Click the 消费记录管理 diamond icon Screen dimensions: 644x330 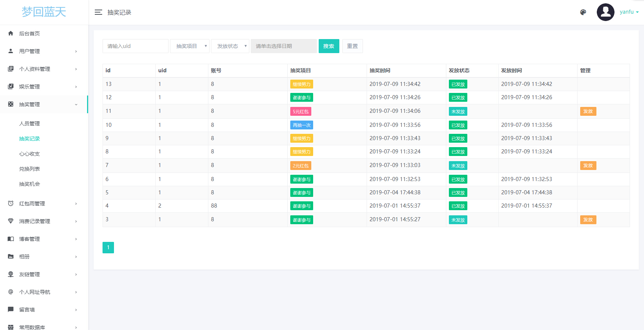point(11,221)
